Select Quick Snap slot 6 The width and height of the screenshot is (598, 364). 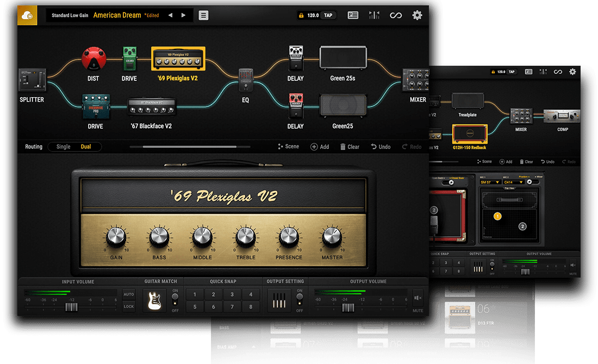pos(214,306)
